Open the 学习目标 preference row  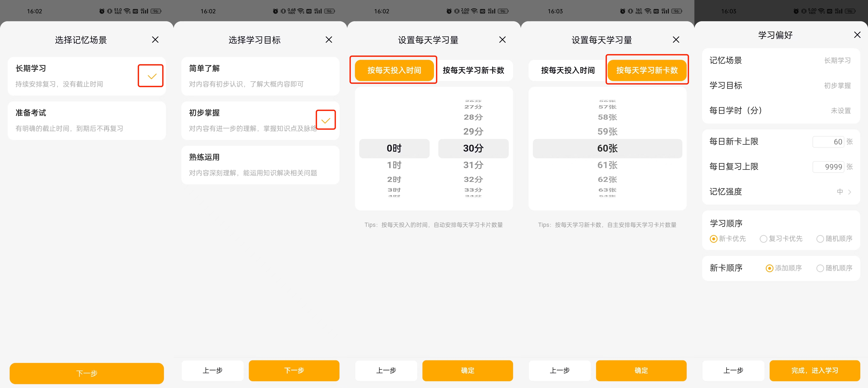coord(781,85)
